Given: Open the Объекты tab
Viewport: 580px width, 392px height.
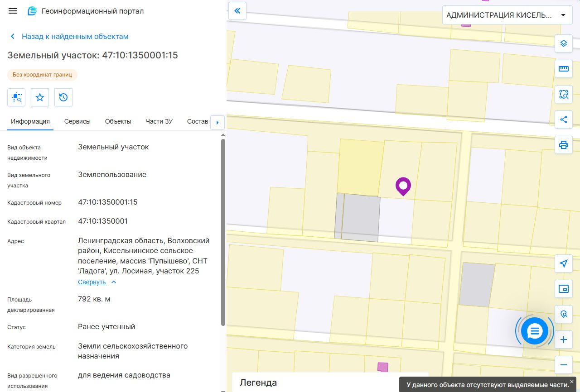Looking at the screenshot, I should click(x=118, y=121).
